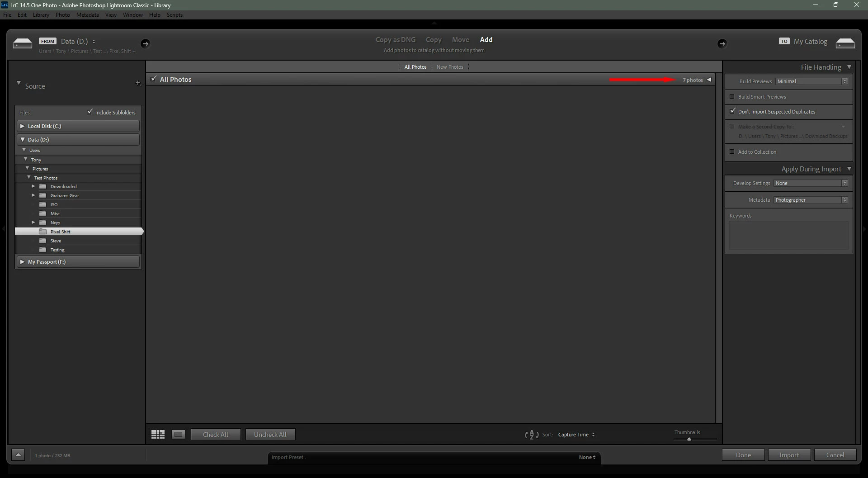This screenshot has width=868, height=478.
Task: Select Copy as DNG import method
Action: click(395, 40)
